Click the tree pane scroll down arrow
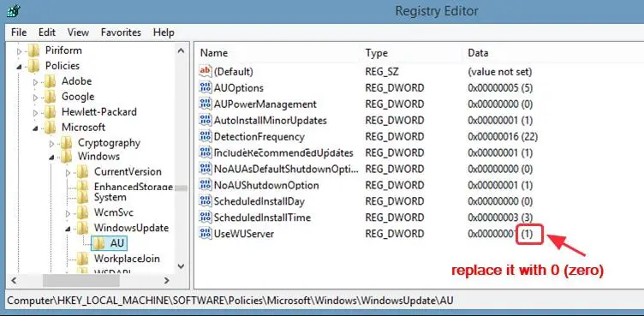The height and width of the screenshot is (316, 644). pos(181,266)
